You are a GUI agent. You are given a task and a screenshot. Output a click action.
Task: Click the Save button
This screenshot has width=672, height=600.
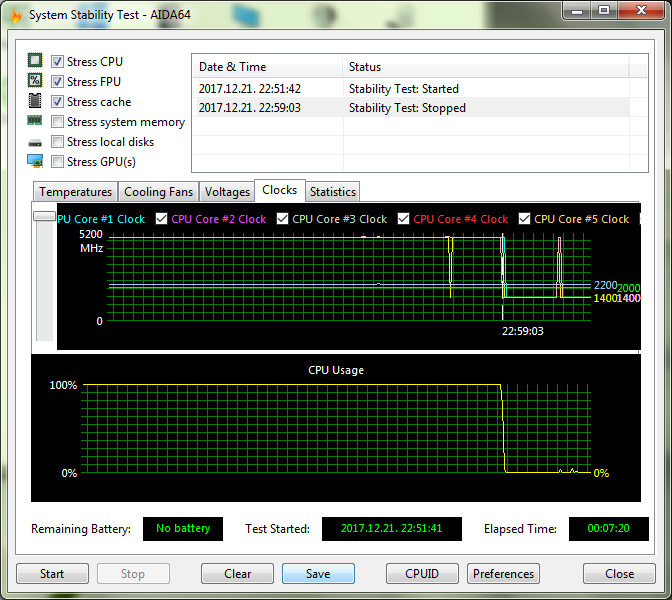point(318,573)
